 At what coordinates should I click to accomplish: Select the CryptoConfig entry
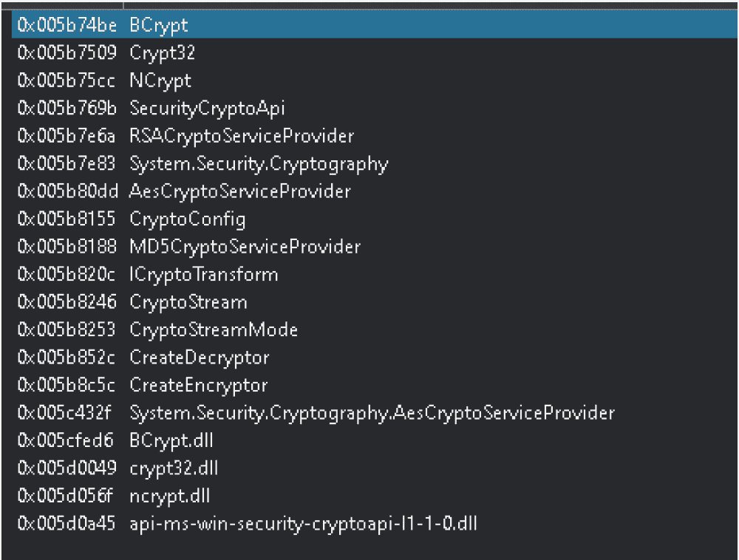point(188,219)
